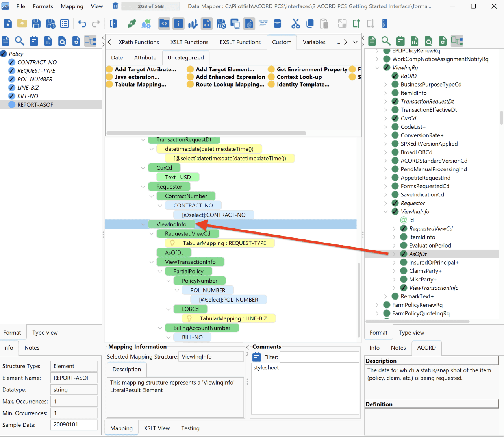Select POL-NUMBER in the source tree
Image resolution: width=504 pixels, height=437 pixels.
tap(35, 79)
